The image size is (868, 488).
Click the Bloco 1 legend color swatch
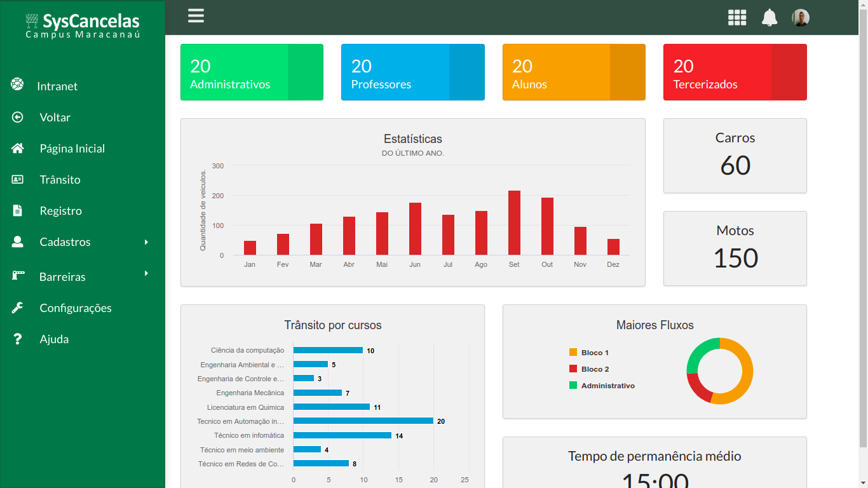[x=574, y=352]
